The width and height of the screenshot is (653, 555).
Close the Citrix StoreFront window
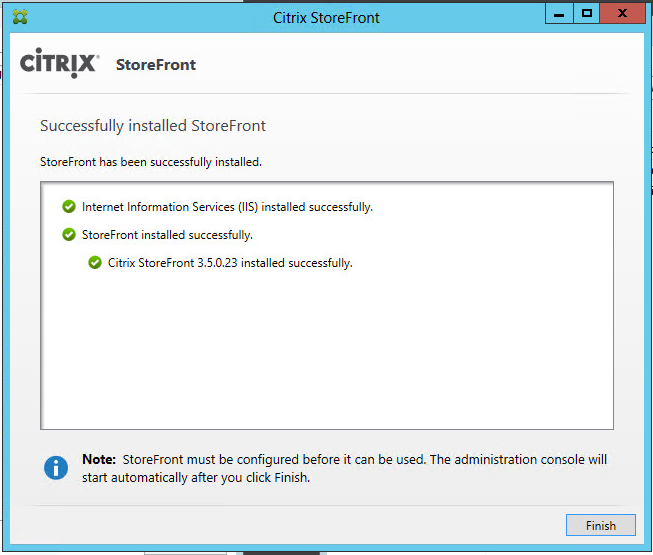[622, 14]
